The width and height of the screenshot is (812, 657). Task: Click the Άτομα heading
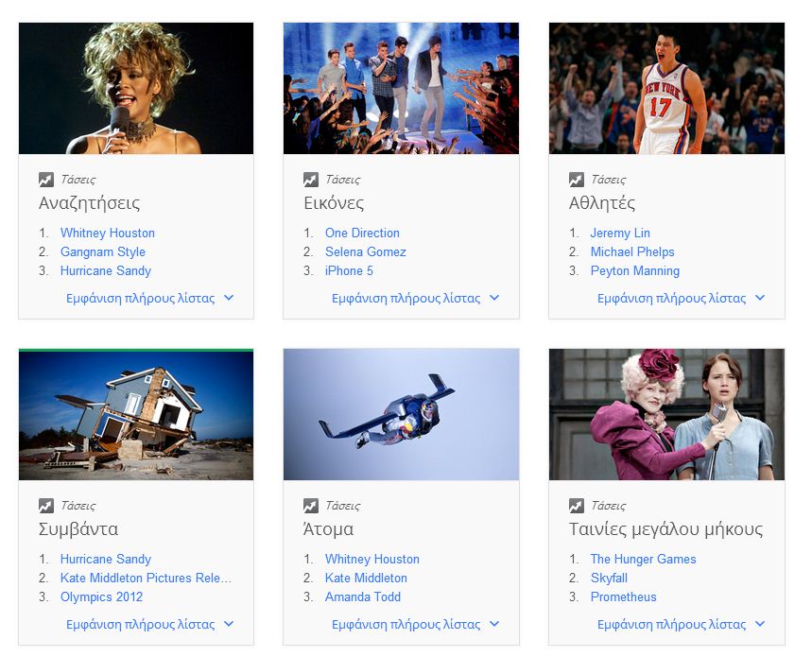point(329,528)
